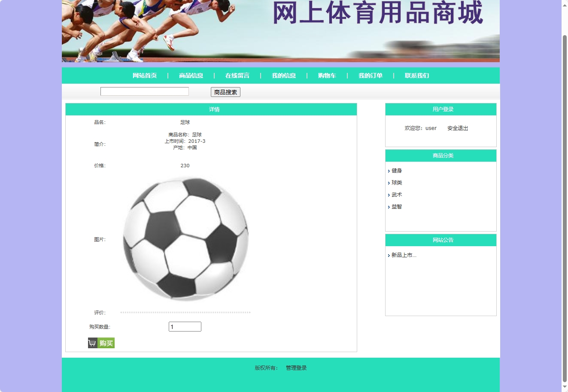Select the 球类 ball sports category
Screen dimensions: 568x392
[396, 182]
